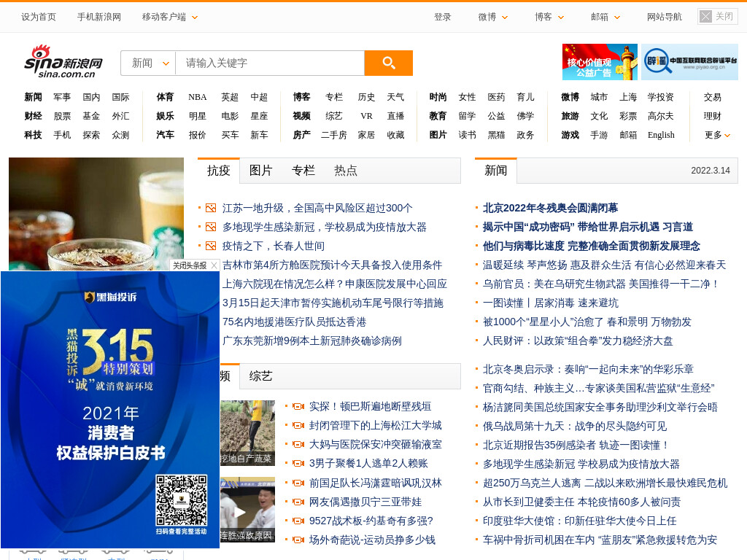The width and height of the screenshot is (747, 560).
Task: Switch to the 抗疫 tab
Action: pos(219,171)
